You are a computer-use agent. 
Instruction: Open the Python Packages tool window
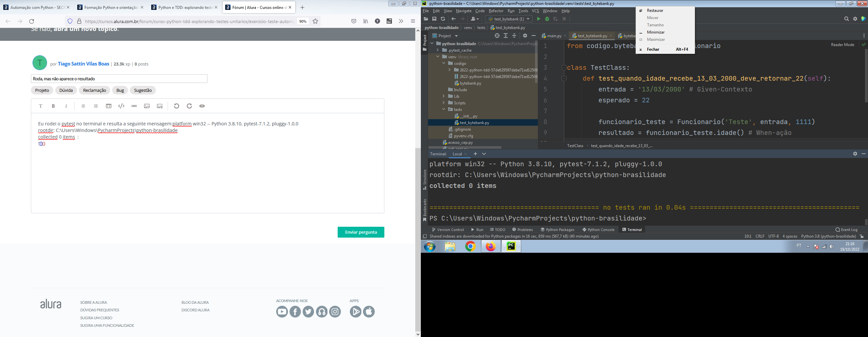(557, 230)
